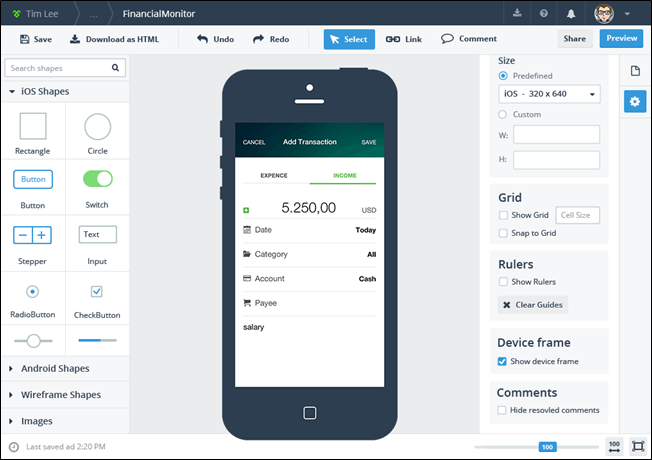
Task: Enable the Show Rulers checkbox
Action: (x=503, y=282)
